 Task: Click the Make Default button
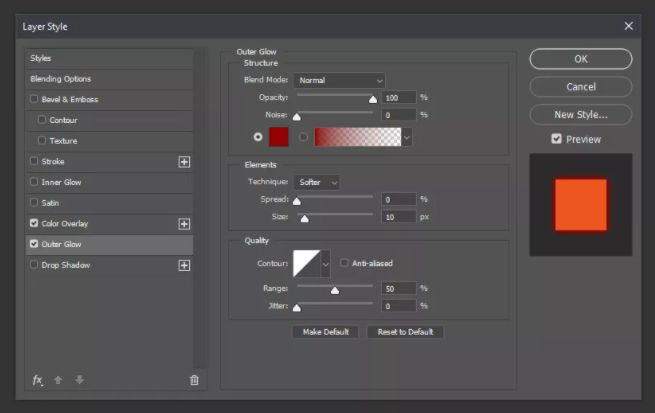point(325,332)
